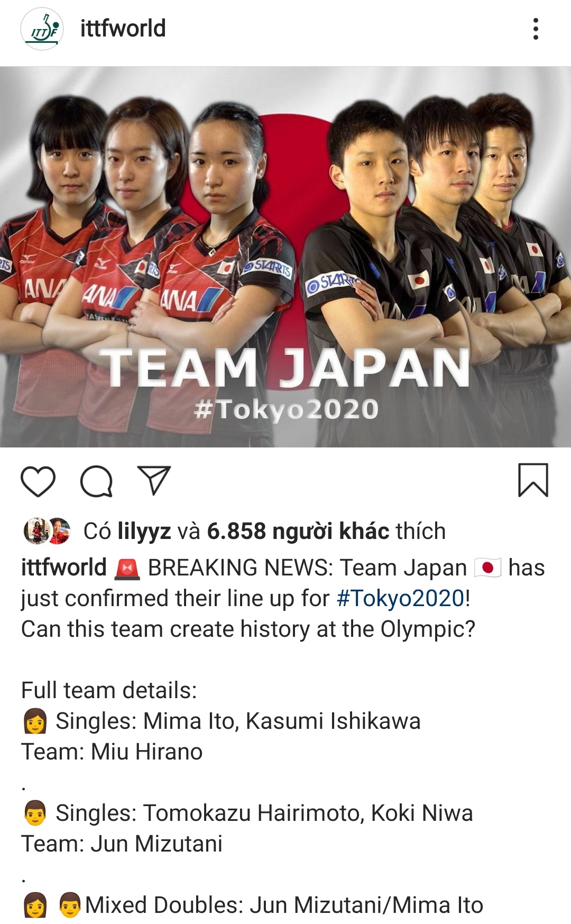Tap the Mixed Doubles caption line

pyautogui.click(x=253, y=905)
